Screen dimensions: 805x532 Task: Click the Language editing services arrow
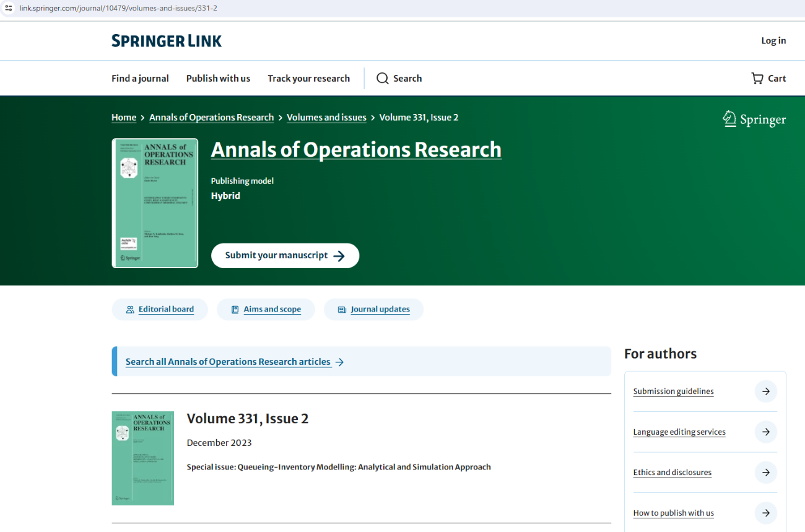[x=766, y=432]
